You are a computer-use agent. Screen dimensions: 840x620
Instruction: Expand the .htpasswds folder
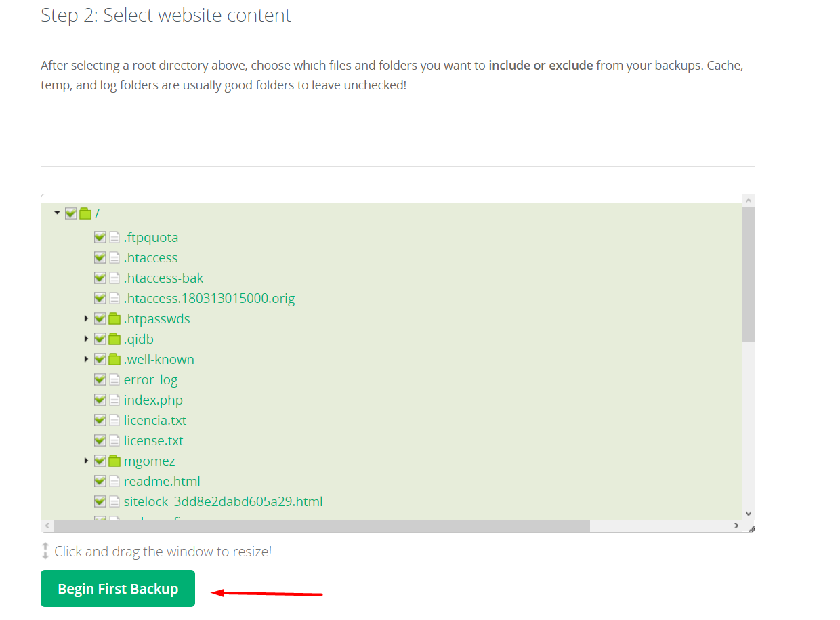pos(86,318)
